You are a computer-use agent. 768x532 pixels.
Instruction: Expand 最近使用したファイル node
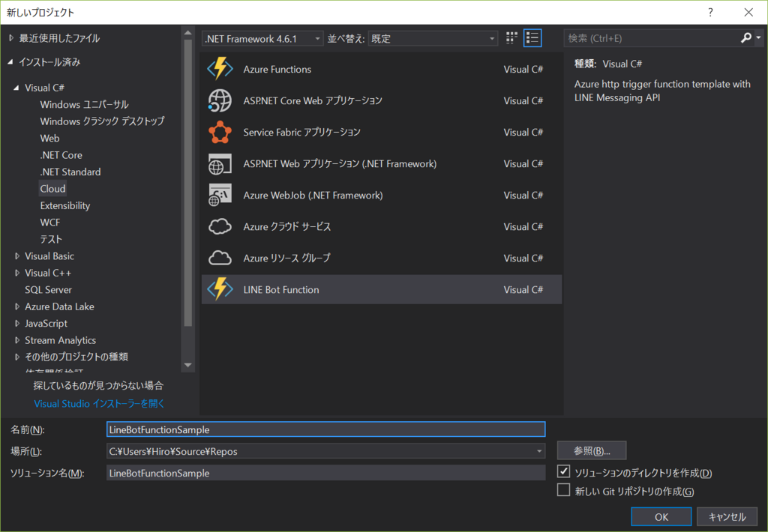11,38
